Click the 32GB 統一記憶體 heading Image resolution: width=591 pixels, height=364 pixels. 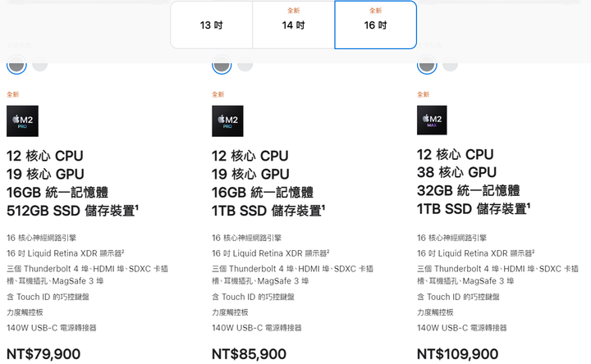pyautogui.click(x=468, y=190)
